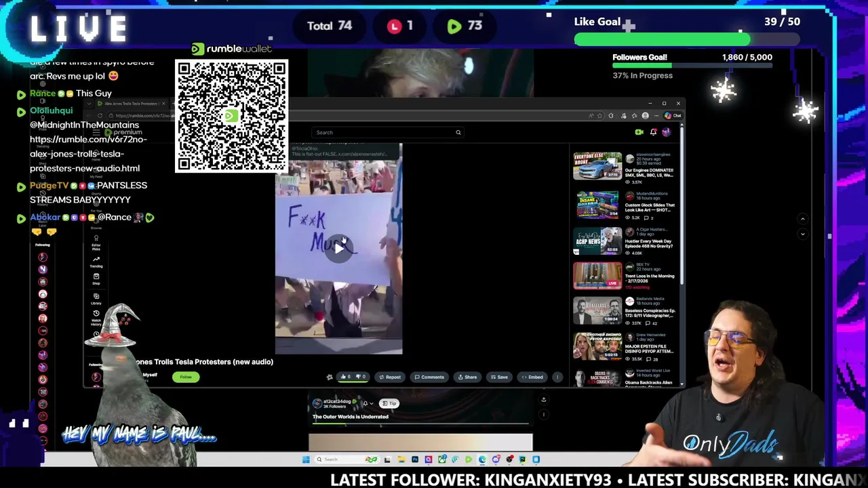This screenshot has width=868, height=488.
Task: Open Custom Glock Slides video thumbnail
Action: click(x=597, y=205)
